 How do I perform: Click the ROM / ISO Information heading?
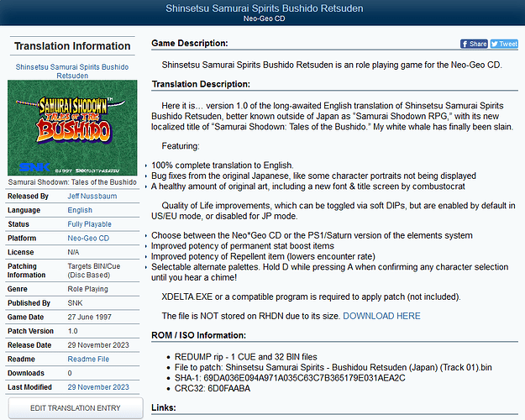(198, 335)
